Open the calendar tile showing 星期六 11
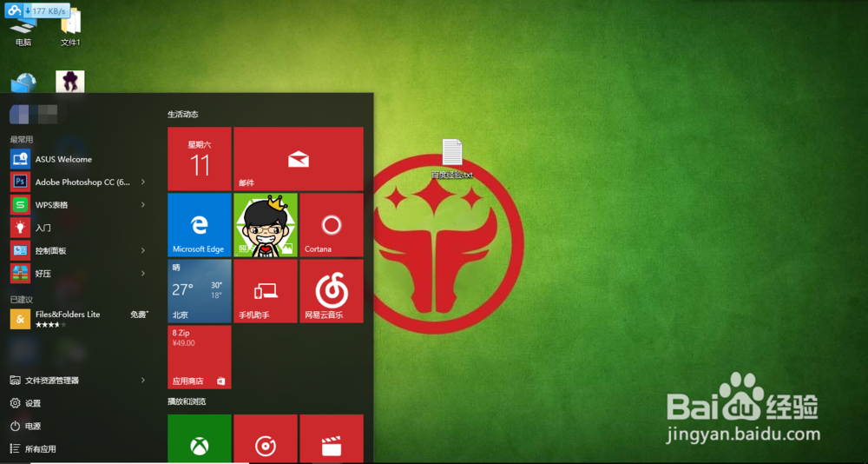868x464 pixels. click(x=200, y=159)
